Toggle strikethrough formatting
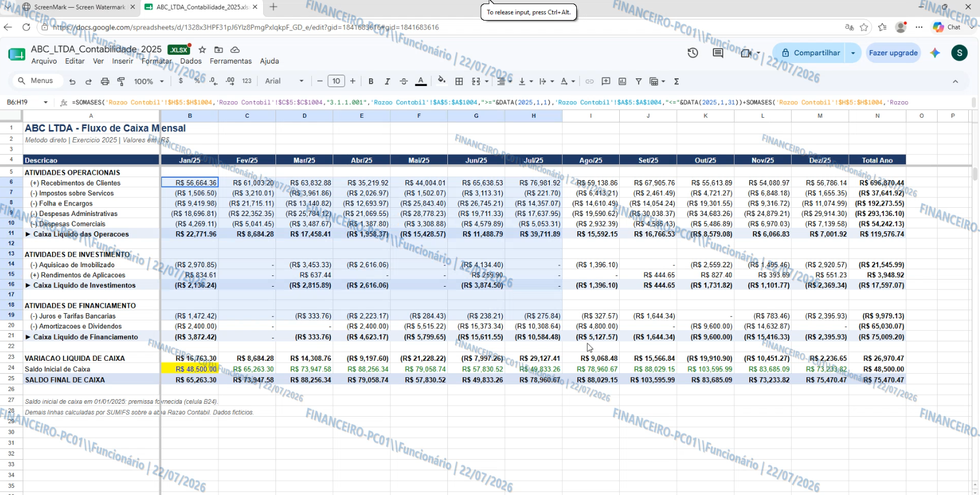This screenshot has height=495, width=980. coord(403,81)
